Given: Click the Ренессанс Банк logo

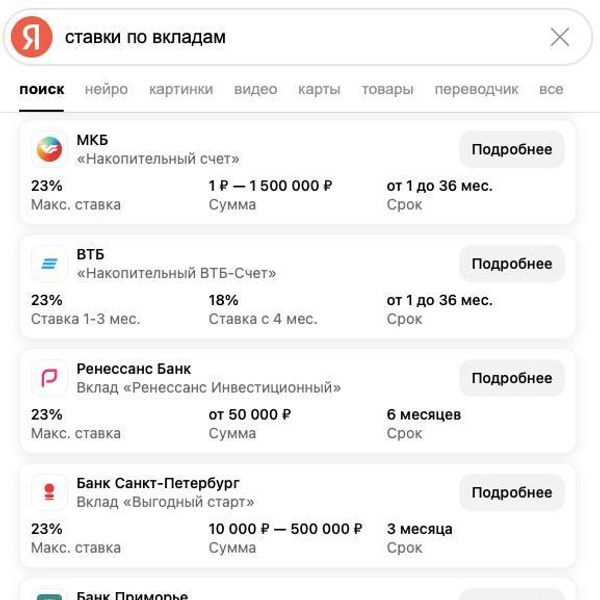Looking at the screenshot, I should 49,378.
